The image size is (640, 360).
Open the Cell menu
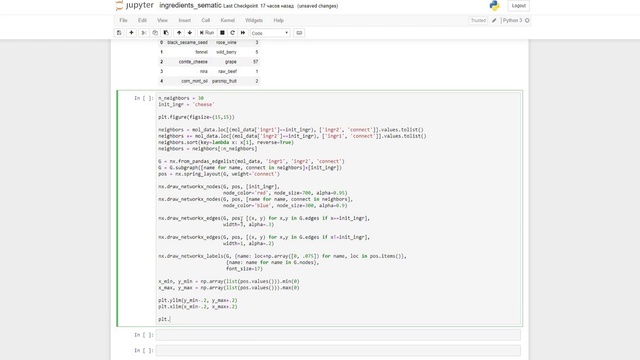click(206, 20)
